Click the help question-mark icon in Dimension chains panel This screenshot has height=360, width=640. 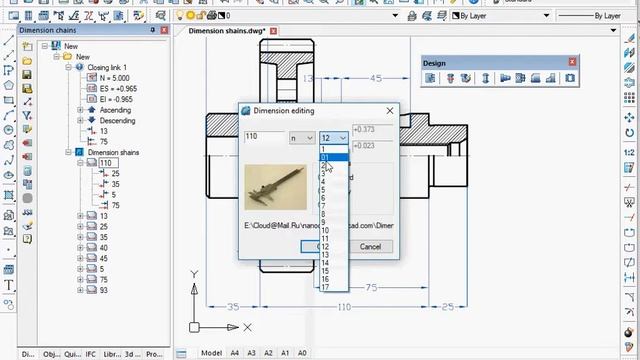click(27, 239)
